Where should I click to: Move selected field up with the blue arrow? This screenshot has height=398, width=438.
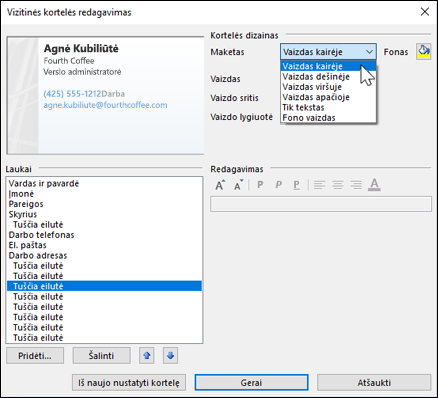click(147, 356)
